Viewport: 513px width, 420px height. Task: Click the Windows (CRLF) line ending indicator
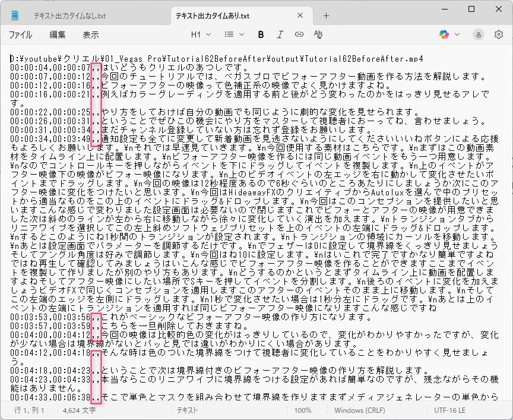tap(360, 410)
